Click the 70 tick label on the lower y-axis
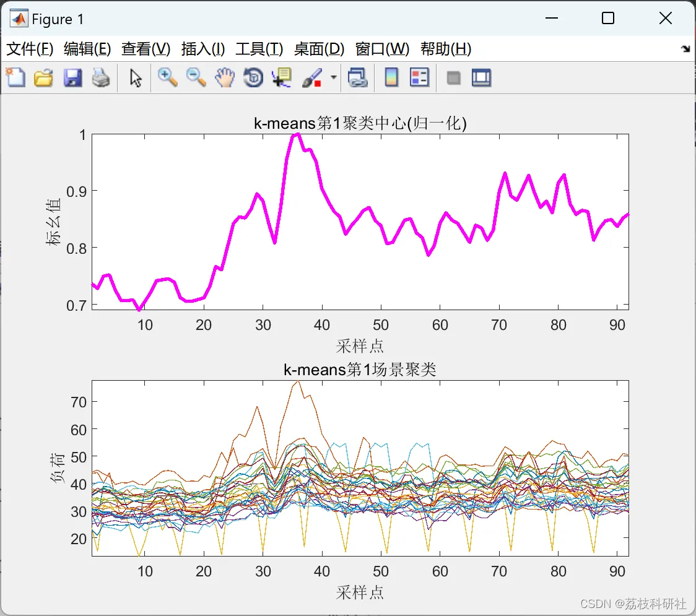The height and width of the screenshot is (616, 696). [79, 402]
